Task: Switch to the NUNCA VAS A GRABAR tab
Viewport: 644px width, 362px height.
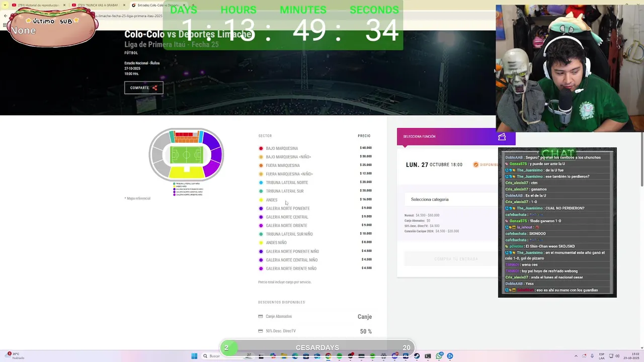Action: (98, 5)
